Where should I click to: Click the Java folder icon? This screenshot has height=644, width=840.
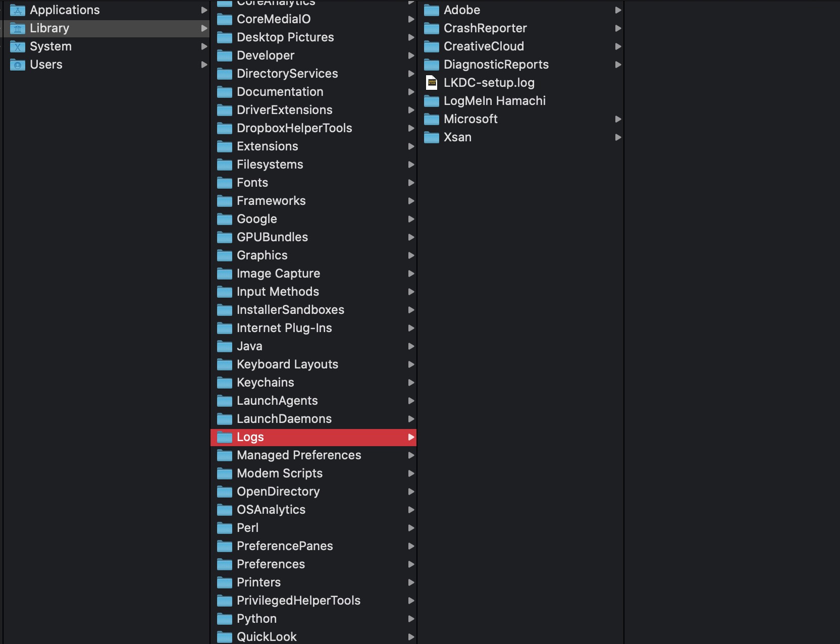(x=225, y=346)
